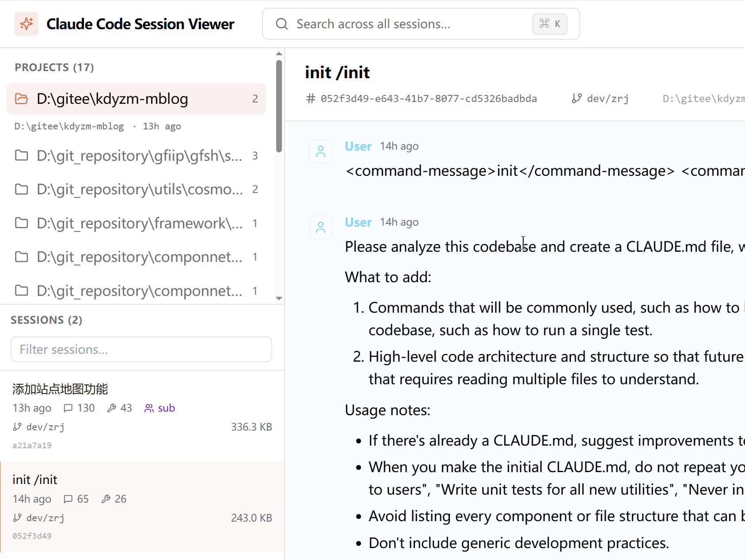Click the 243.0 KB file size

click(x=251, y=518)
